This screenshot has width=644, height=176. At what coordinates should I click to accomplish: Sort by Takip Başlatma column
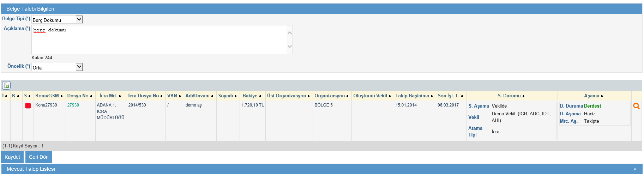coord(414,96)
